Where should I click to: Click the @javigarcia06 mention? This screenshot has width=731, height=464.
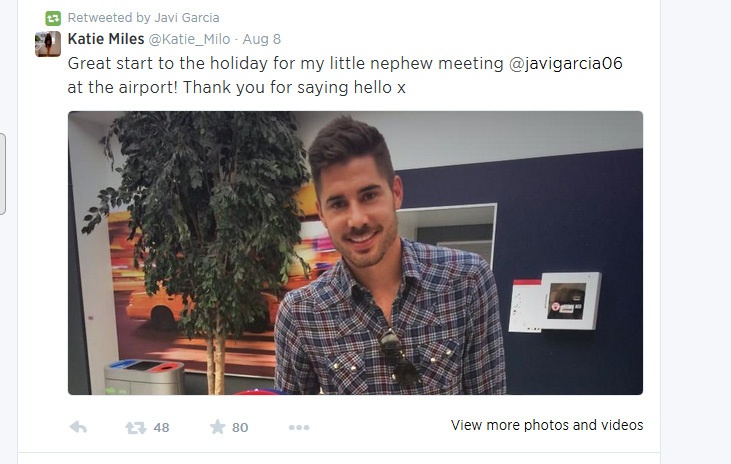[x=565, y=63]
